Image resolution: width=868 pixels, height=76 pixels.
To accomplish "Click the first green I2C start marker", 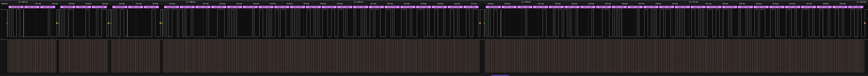I will [x=7, y=23].
